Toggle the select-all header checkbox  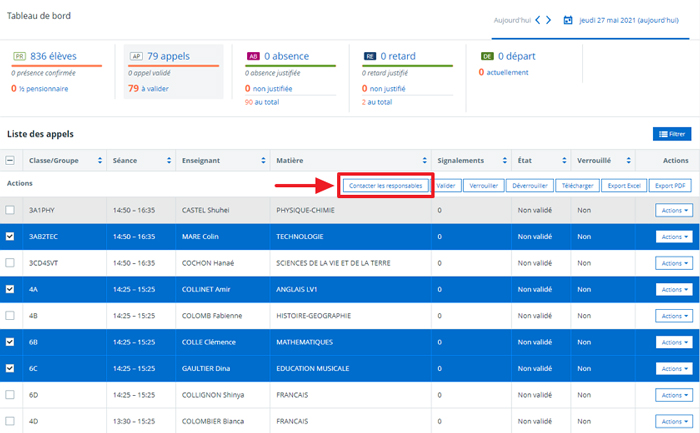tap(10, 160)
